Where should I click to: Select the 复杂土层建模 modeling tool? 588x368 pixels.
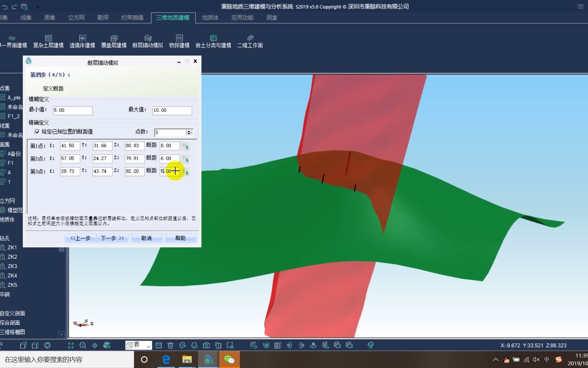pos(48,41)
